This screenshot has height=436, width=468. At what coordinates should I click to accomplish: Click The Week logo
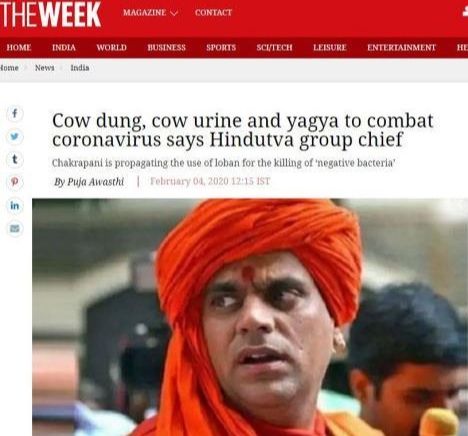[50, 14]
